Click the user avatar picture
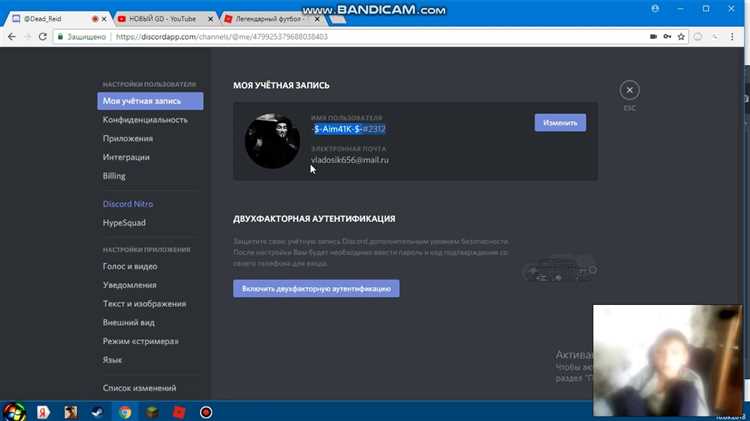The image size is (750, 421). 272,141
